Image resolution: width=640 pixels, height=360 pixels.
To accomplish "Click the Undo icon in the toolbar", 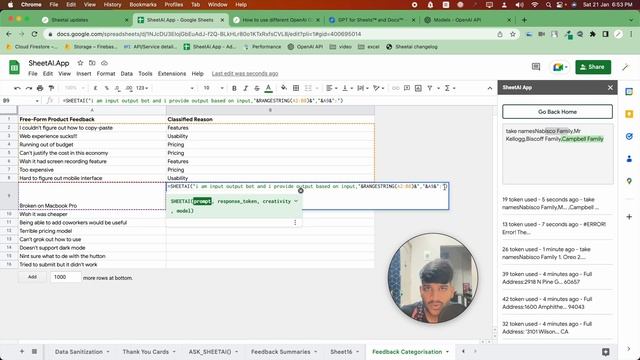I will point(17,88).
